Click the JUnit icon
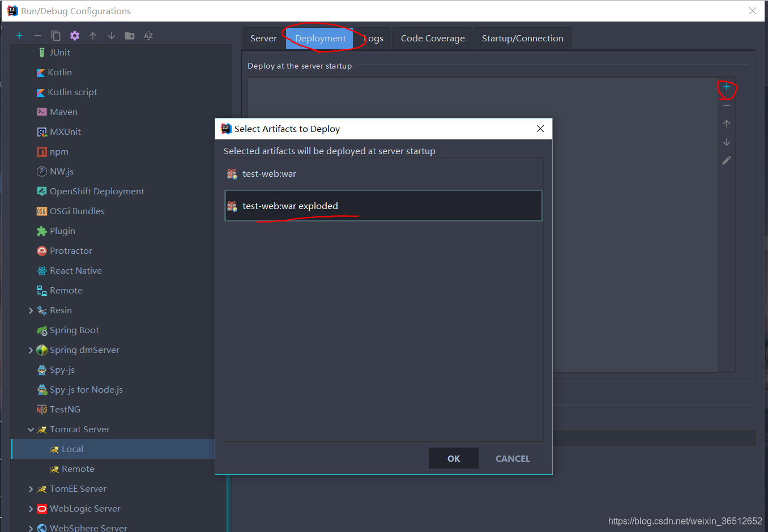Screen dimensions: 768x532 (42, 52)
